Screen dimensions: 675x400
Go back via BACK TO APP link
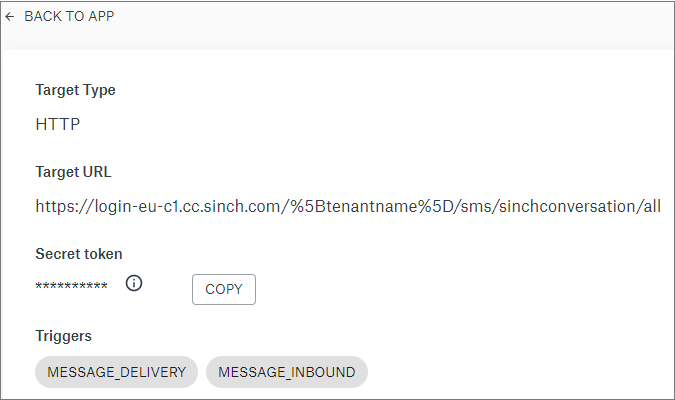click(x=68, y=17)
